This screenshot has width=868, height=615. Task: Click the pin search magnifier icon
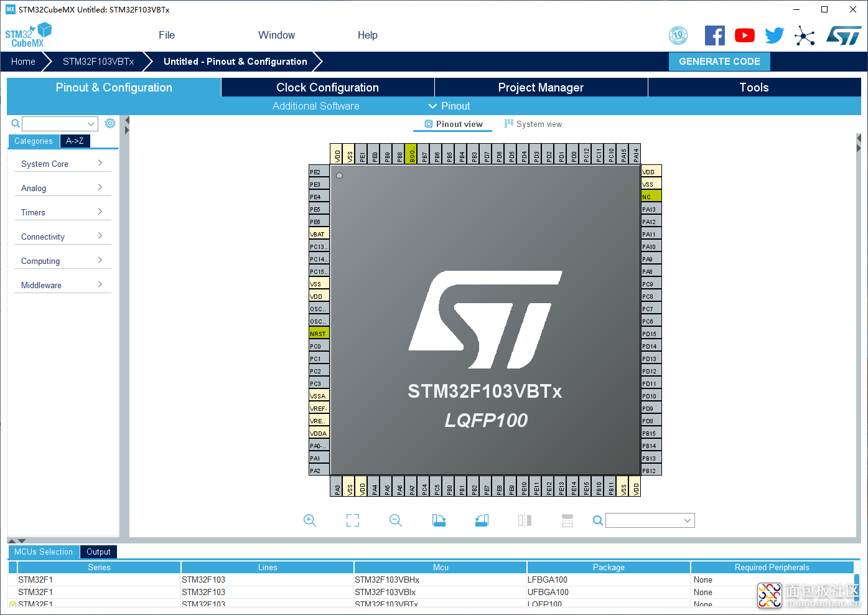(x=597, y=520)
